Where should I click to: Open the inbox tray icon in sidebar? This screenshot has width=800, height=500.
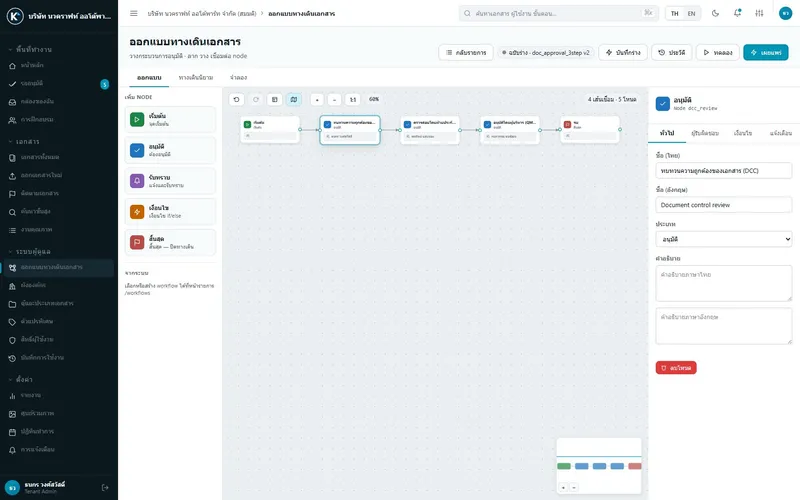(x=12, y=102)
